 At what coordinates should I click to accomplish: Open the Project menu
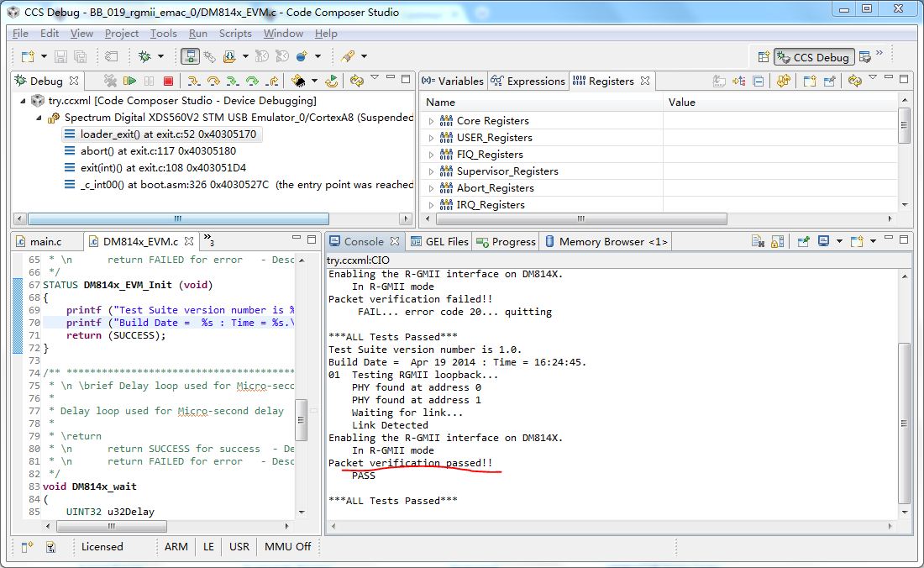(122, 34)
